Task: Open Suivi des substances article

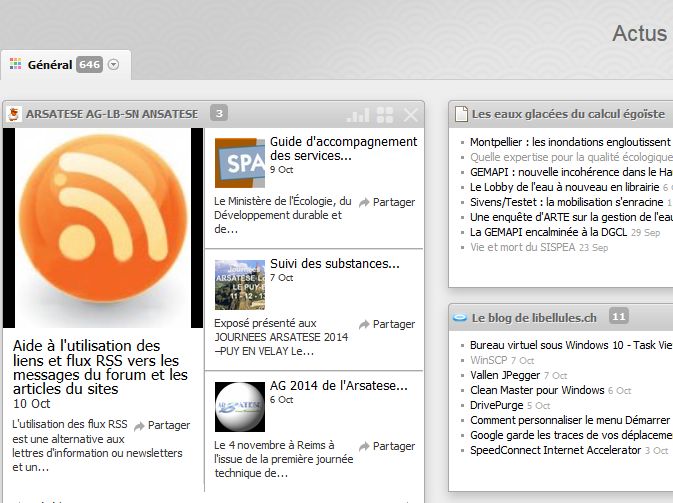Action: pos(335,264)
